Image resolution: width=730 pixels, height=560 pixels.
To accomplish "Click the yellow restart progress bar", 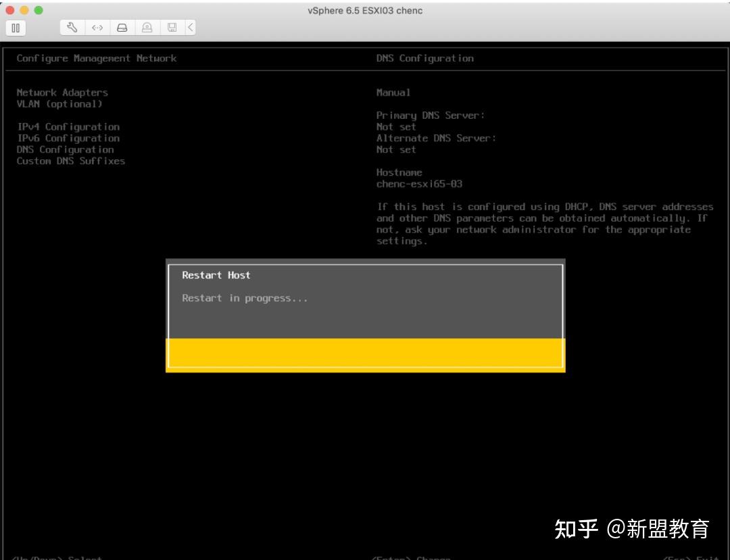I will pos(364,353).
